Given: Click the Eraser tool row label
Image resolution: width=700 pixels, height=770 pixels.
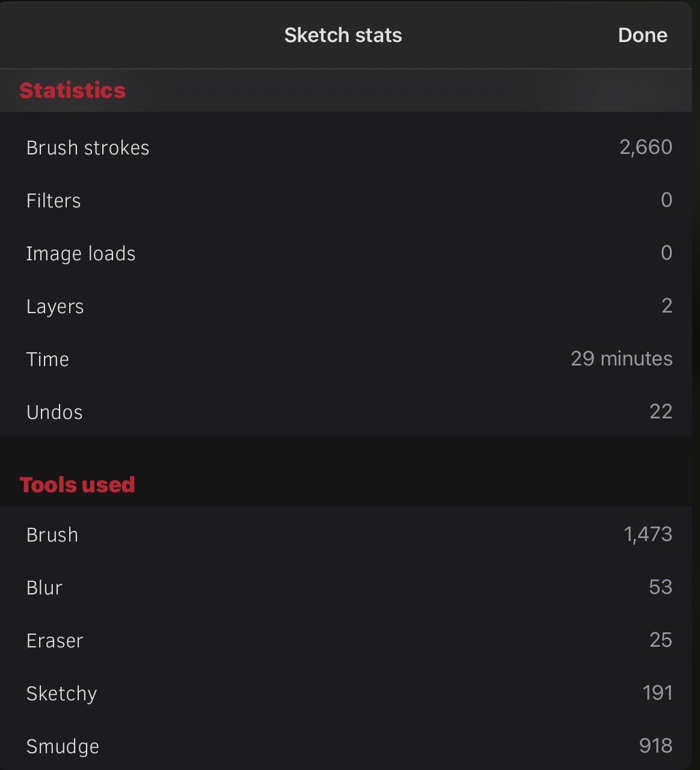Looking at the screenshot, I should [x=55, y=641].
